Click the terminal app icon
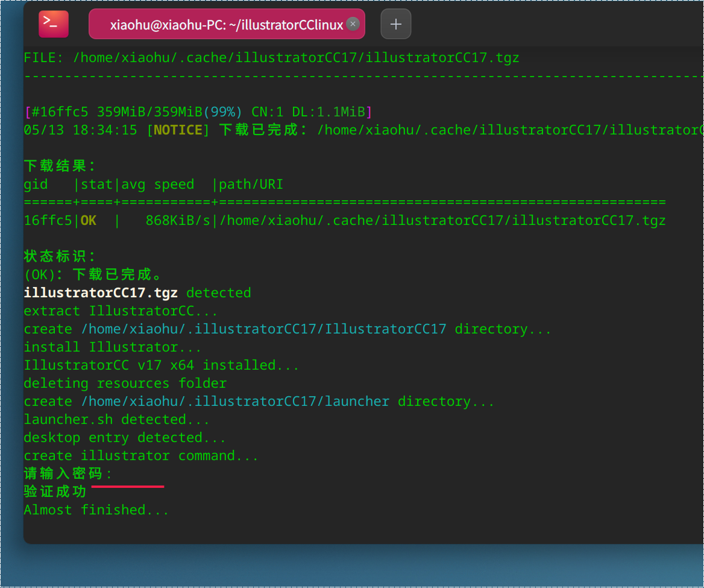Viewport: 704px width, 588px height. (x=54, y=24)
